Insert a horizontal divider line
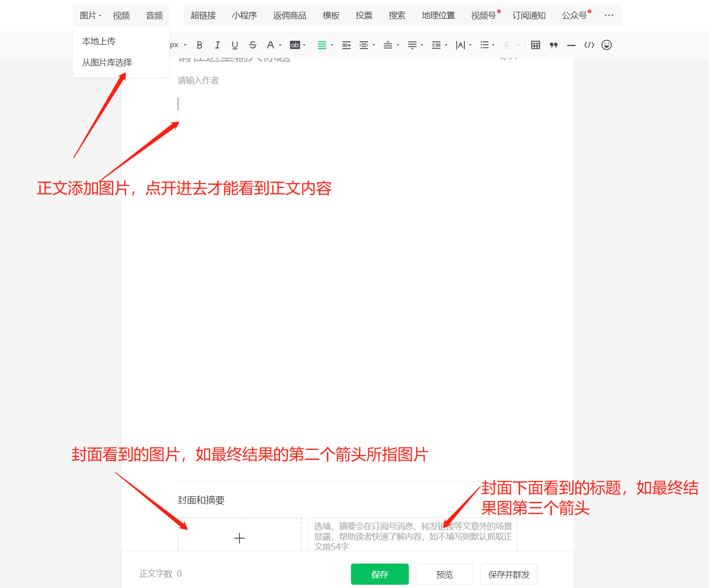 (x=571, y=45)
